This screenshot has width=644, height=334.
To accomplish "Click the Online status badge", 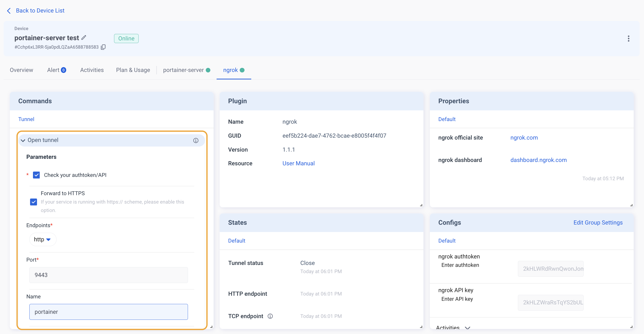I will tap(126, 39).
